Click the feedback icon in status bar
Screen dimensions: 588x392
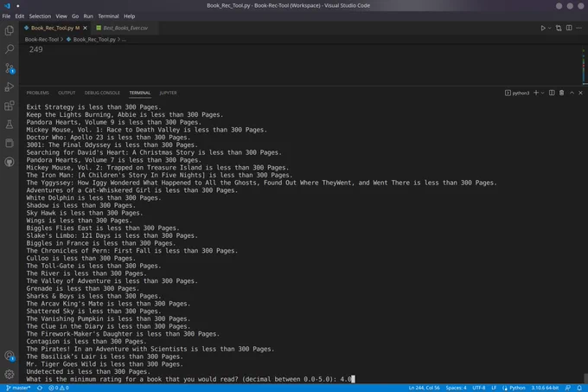click(x=568, y=388)
